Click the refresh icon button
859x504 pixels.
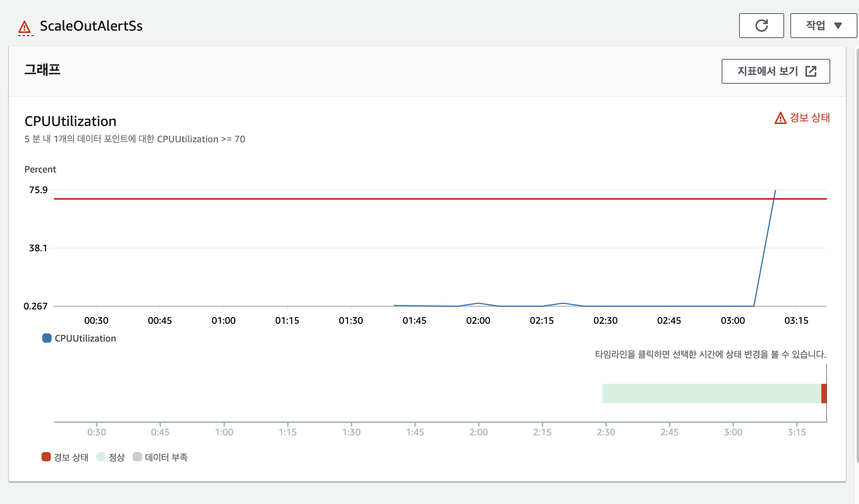[x=761, y=26]
